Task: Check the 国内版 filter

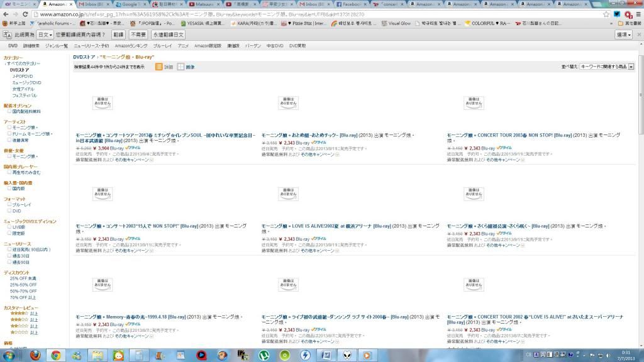Action: [x=9, y=189]
